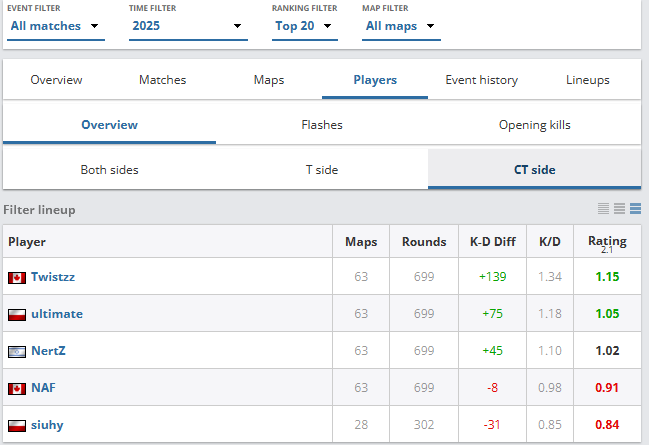This screenshot has width=649, height=445.
Task: Click ultimate's rating value 1.05
Action: pos(607,314)
